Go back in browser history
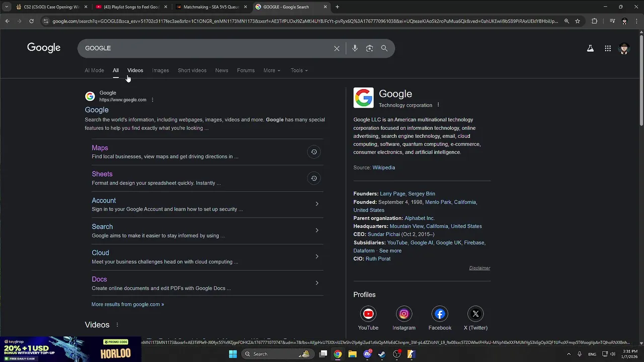Image resolution: width=644 pixels, height=362 pixels. (x=8, y=21)
